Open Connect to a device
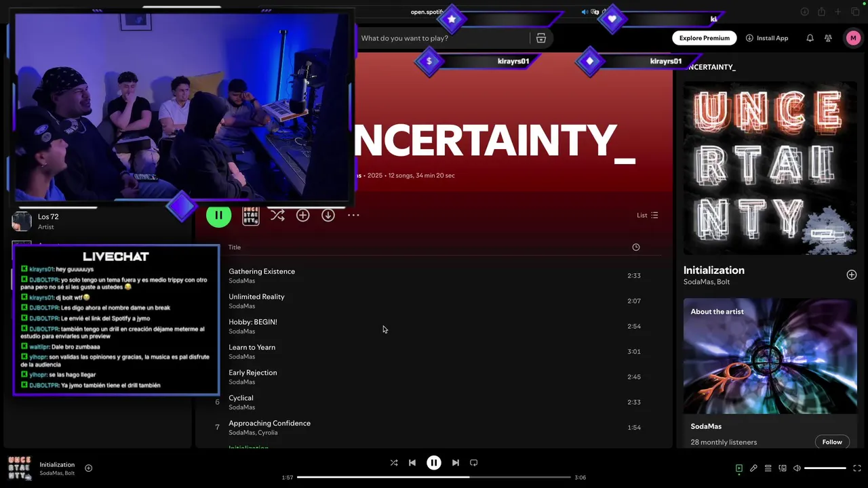Viewport: 868px width, 488px height. [783, 468]
